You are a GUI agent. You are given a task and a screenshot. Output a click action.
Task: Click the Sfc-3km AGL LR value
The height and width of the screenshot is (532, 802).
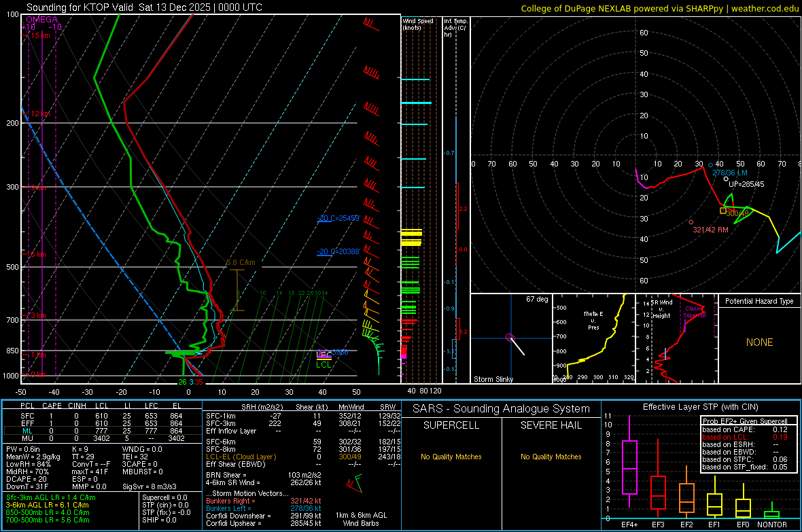tap(51, 497)
